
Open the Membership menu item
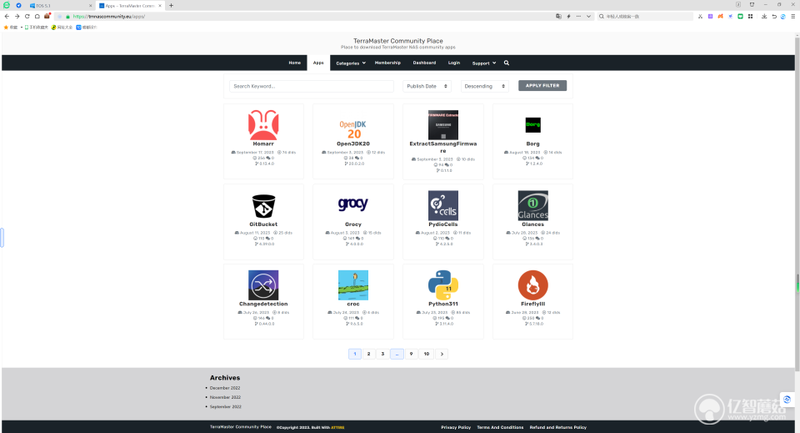(388, 63)
